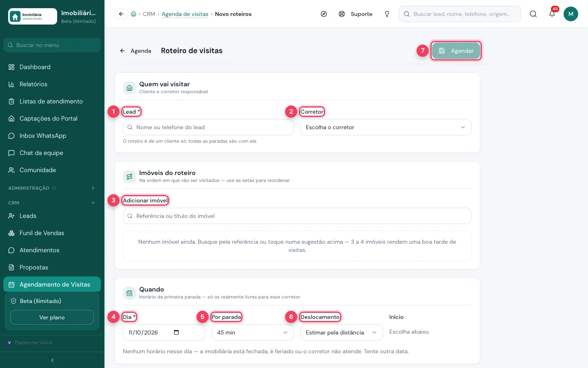Click the Leads person-plus icon

pos(11,216)
